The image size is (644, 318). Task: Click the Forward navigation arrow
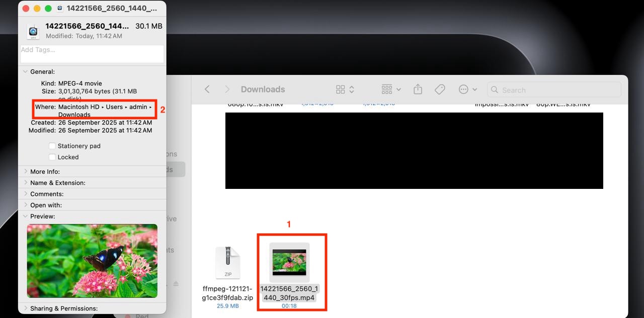coord(227,89)
